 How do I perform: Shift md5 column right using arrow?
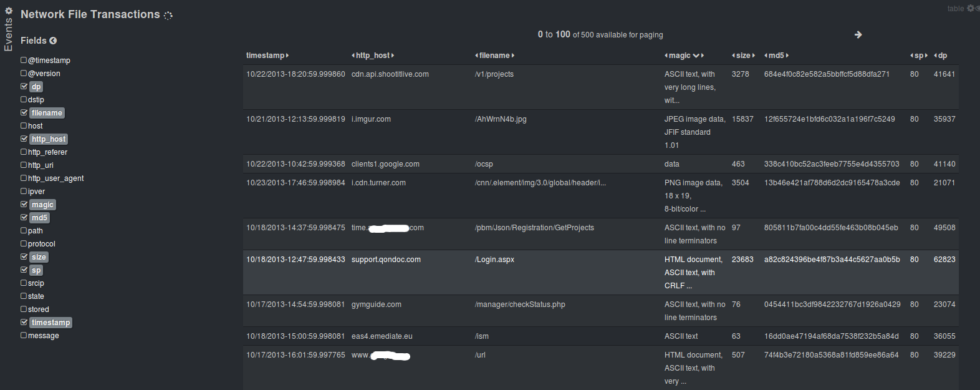(x=787, y=56)
